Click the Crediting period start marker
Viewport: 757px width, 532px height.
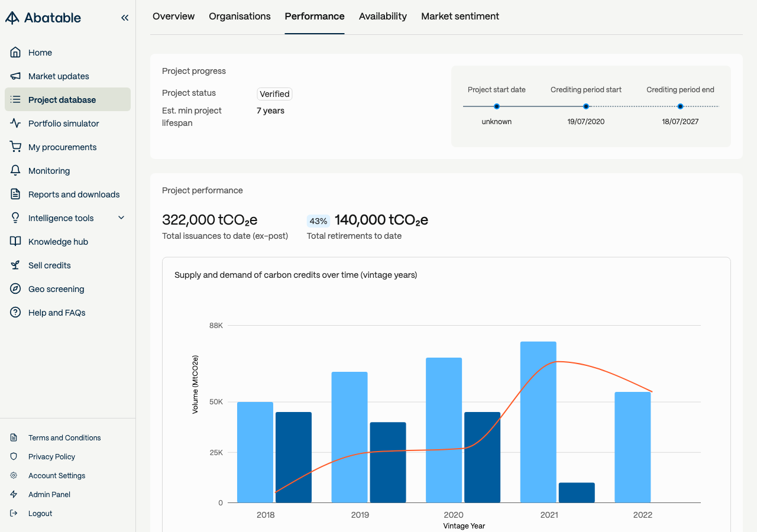pyautogui.click(x=586, y=106)
